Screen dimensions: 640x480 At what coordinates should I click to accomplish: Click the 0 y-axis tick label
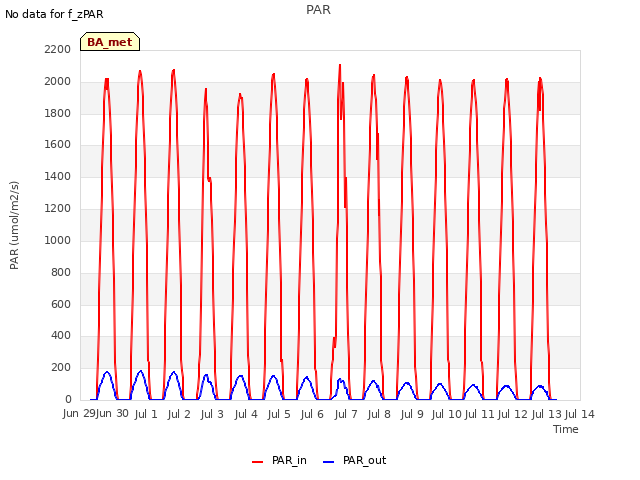(68, 399)
